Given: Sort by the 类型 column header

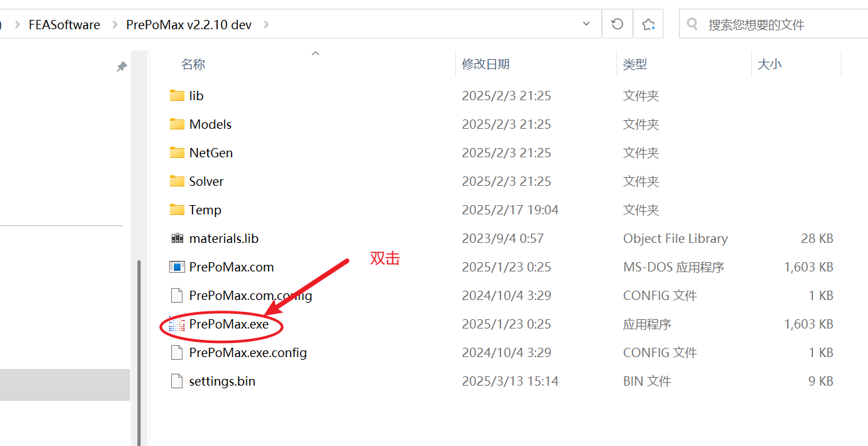Looking at the screenshot, I should coord(635,64).
